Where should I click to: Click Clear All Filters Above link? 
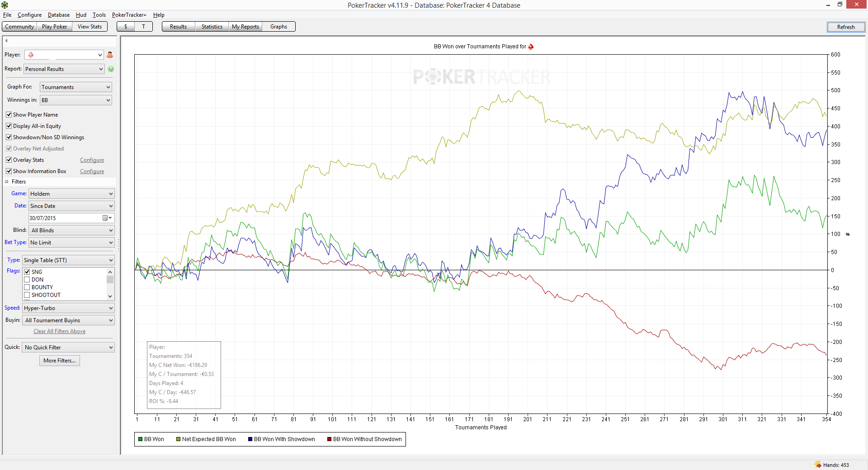(60, 331)
